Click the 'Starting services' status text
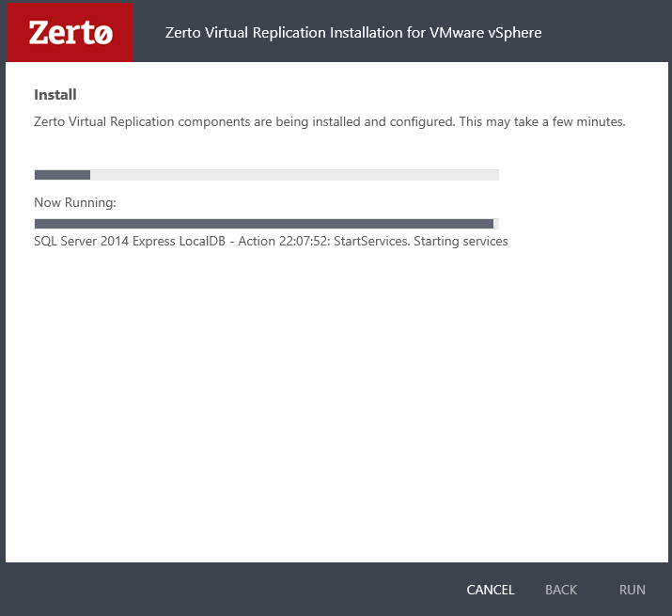The image size is (672, 616). (461, 242)
